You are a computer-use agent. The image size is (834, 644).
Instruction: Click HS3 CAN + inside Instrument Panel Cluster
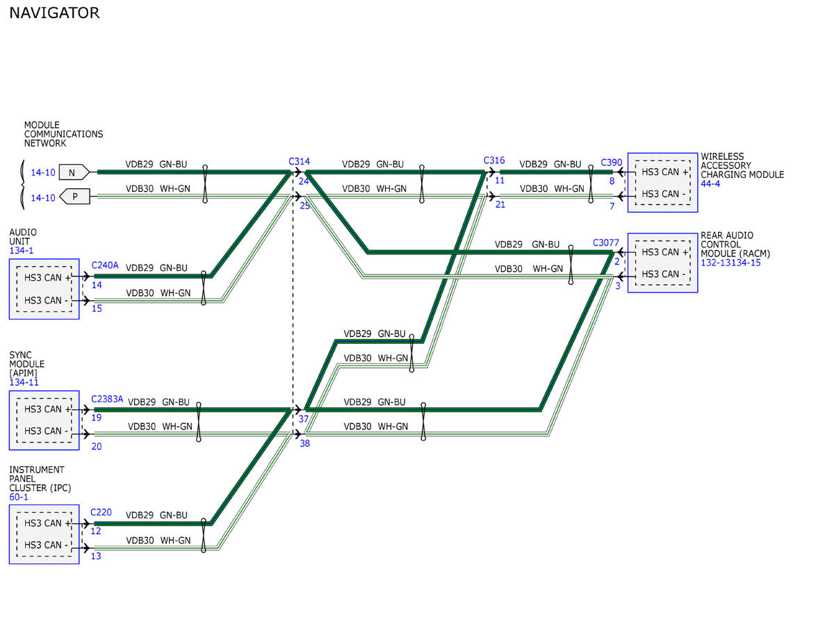tap(48, 523)
